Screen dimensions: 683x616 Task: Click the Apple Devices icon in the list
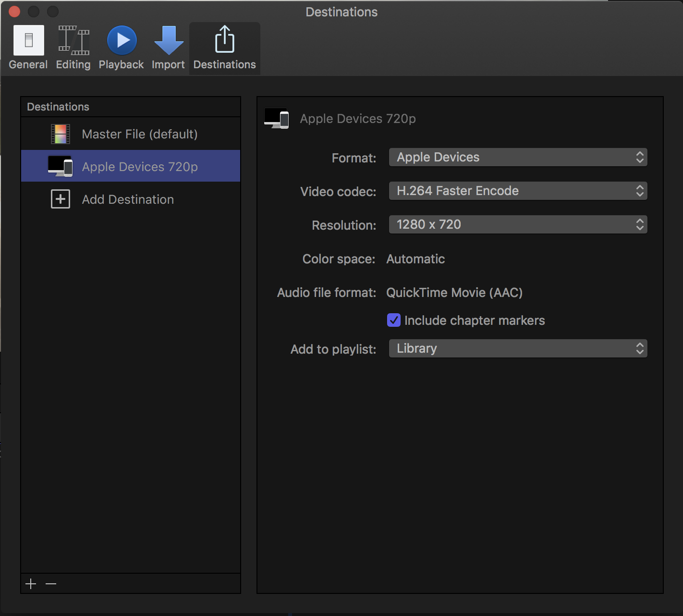60,166
